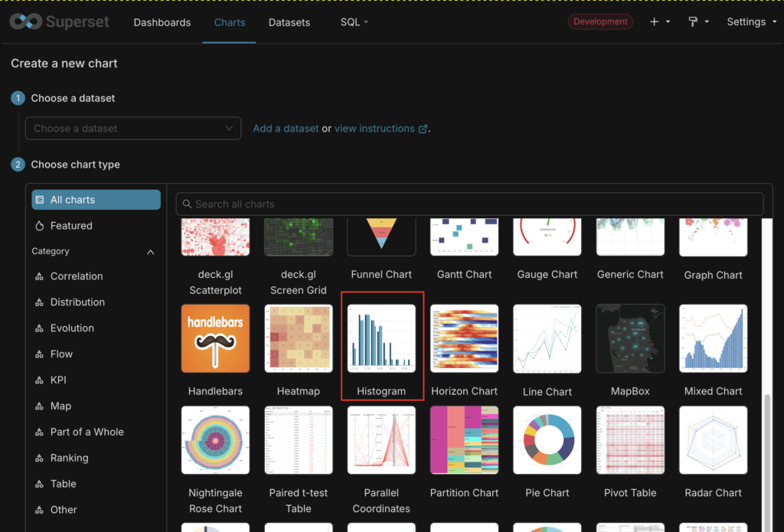Open the plus (new item) menu

(658, 22)
